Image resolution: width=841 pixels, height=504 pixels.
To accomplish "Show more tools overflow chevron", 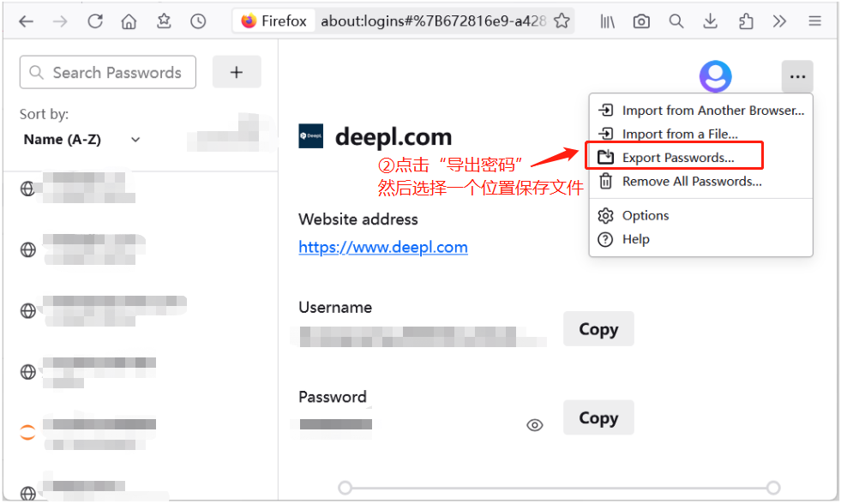I will tap(779, 21).
